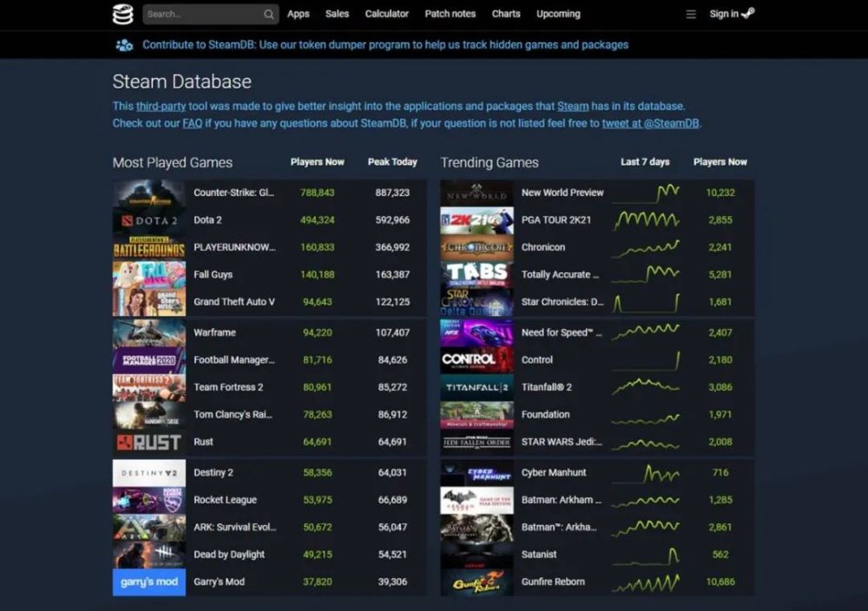Follow the third-party link
This screenshot has height=611, width=868.
(x=161, y=106)
